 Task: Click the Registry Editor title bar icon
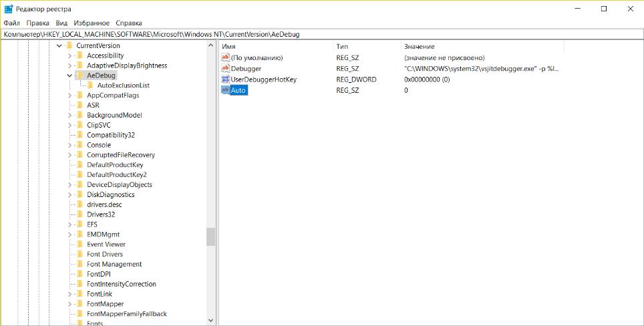(9, 9)
